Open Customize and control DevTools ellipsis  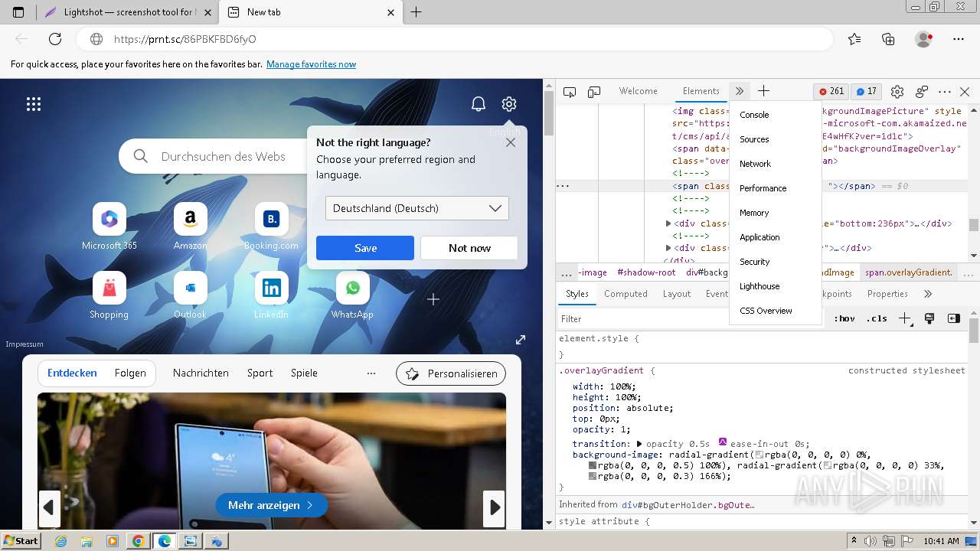pos(945,91)
